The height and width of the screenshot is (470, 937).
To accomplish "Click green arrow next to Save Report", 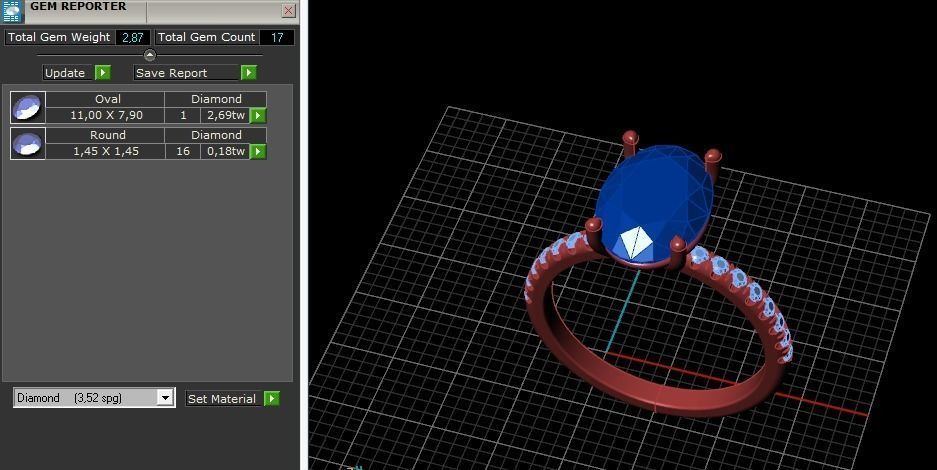I will point(249,73).
